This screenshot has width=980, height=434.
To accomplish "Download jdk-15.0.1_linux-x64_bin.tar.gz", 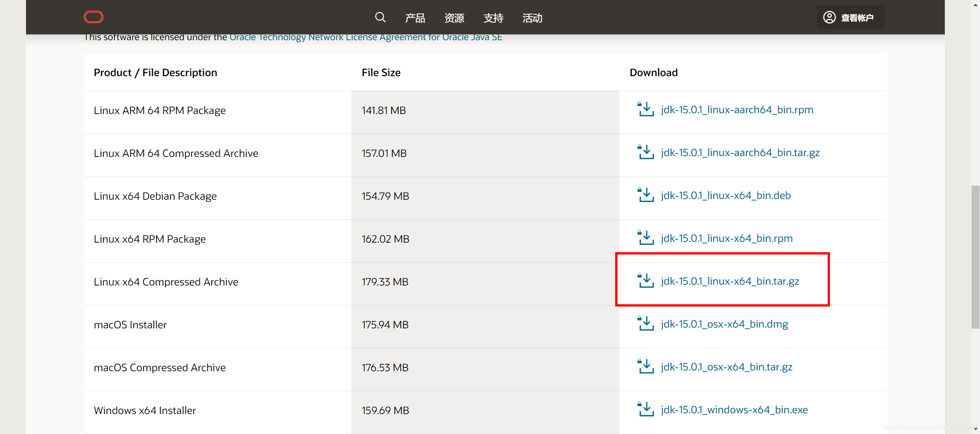I will coord(730,281).
